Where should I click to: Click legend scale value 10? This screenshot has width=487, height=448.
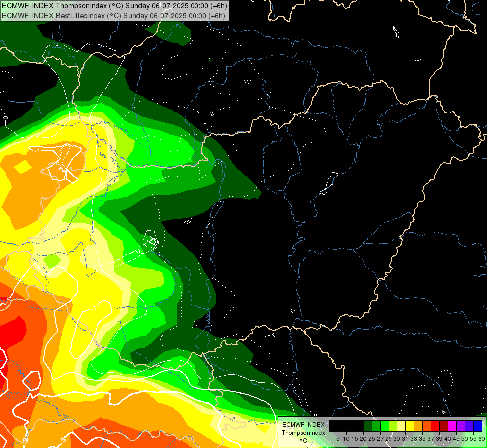point(346,439)
